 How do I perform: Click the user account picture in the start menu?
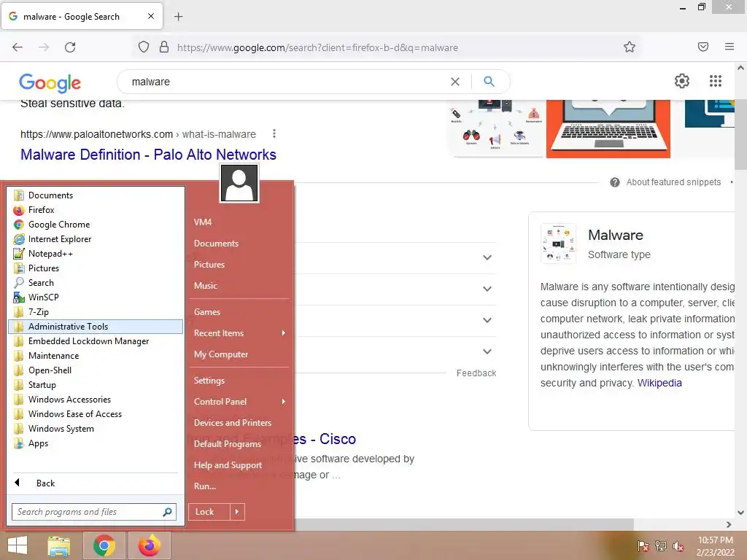pyautogui.click(x=239, y=183)
